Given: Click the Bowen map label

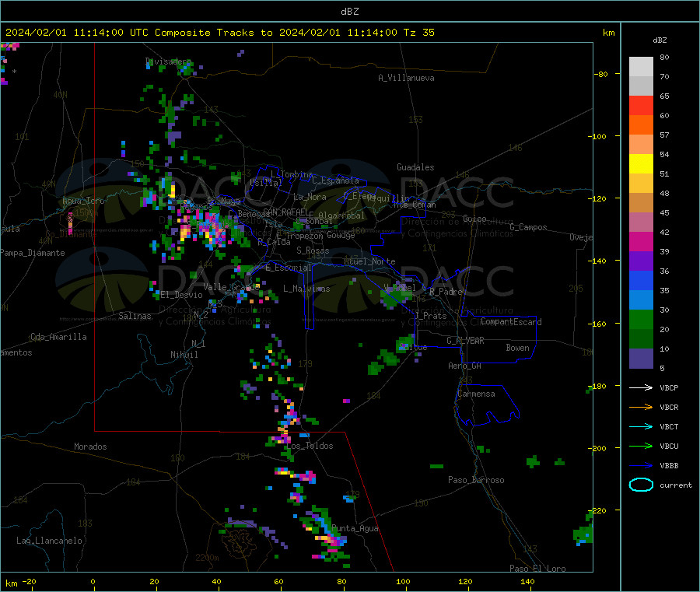Looking at the screenshot, I should pyautogui.click(x=517, y=348).
